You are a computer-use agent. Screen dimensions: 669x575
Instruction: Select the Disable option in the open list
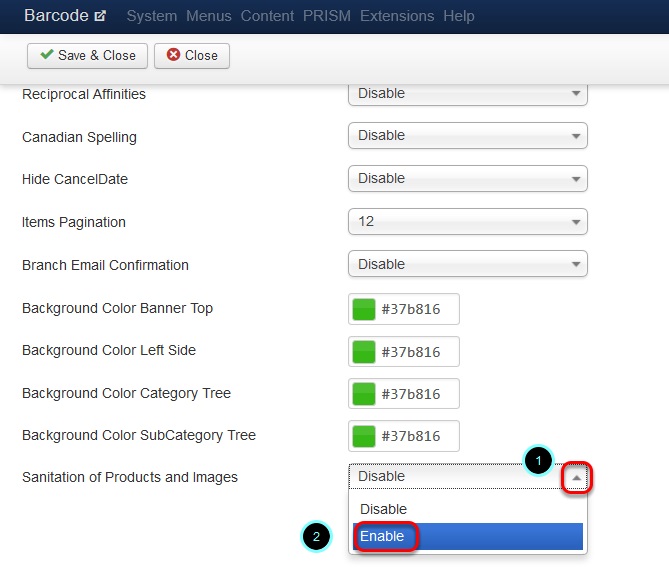click(468, 509)
